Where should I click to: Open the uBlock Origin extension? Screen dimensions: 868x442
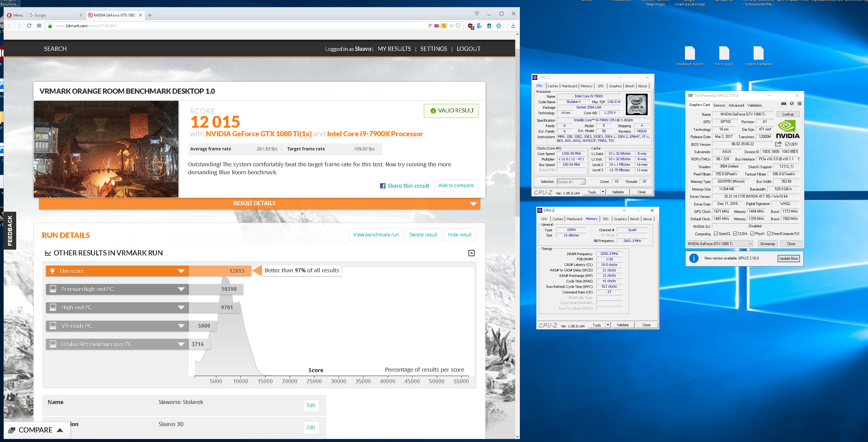click(x=470, y=26)
